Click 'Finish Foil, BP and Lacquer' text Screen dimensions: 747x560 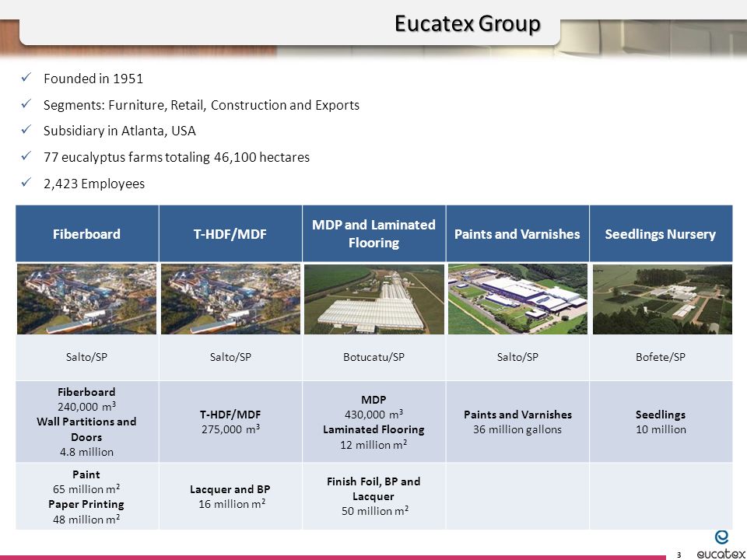[x=374, y=488]
